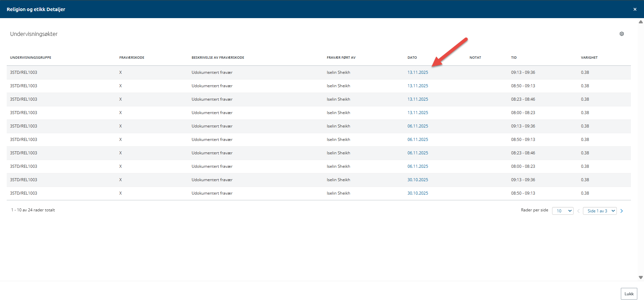The image size is (644, 306).
Task: Click the VARIGHET column header
Action: (589, 58)
